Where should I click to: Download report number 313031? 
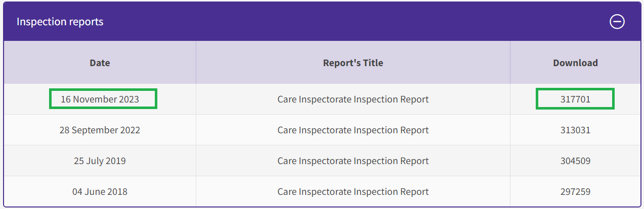pyautogui.click(x=575, y=130)
